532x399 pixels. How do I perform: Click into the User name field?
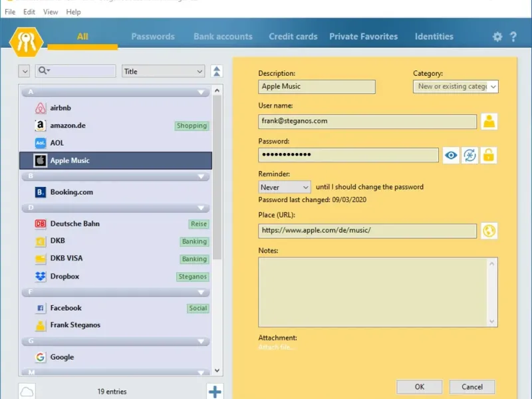coord(367,122)
